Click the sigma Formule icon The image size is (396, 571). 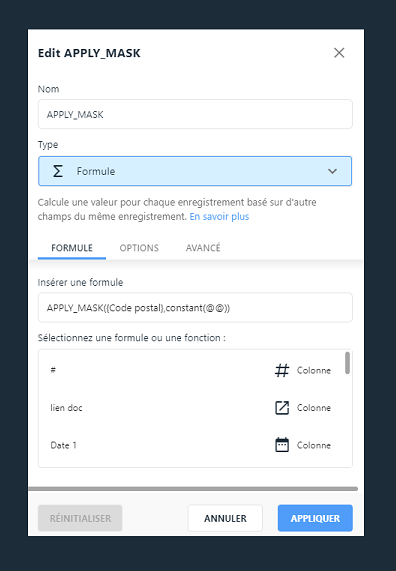point(58,171)
